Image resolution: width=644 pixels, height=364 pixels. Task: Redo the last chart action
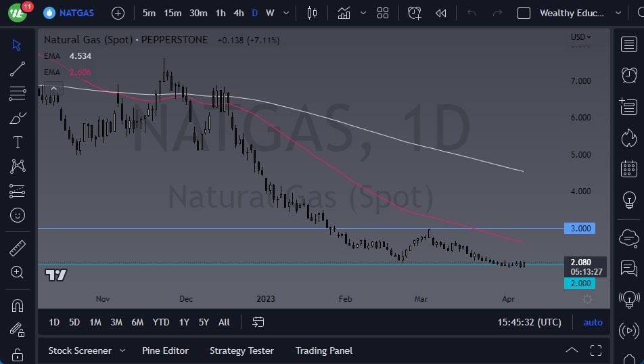click(x=497, y=13)
